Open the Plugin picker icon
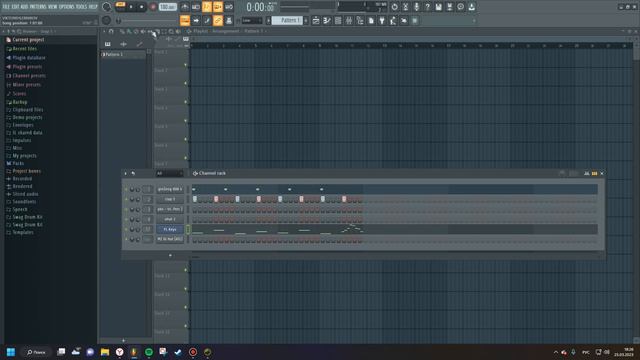Screen dimensions: 640x360 (x=382, y=20)
